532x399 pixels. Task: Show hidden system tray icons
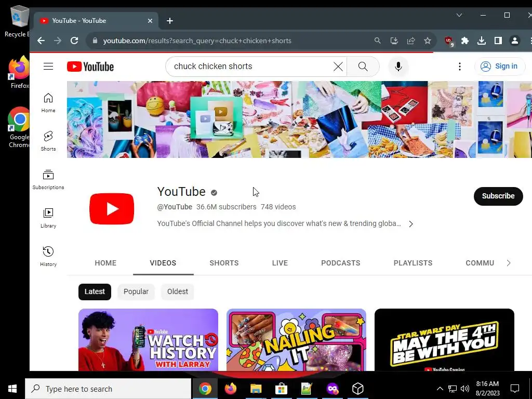coord(440,389)
